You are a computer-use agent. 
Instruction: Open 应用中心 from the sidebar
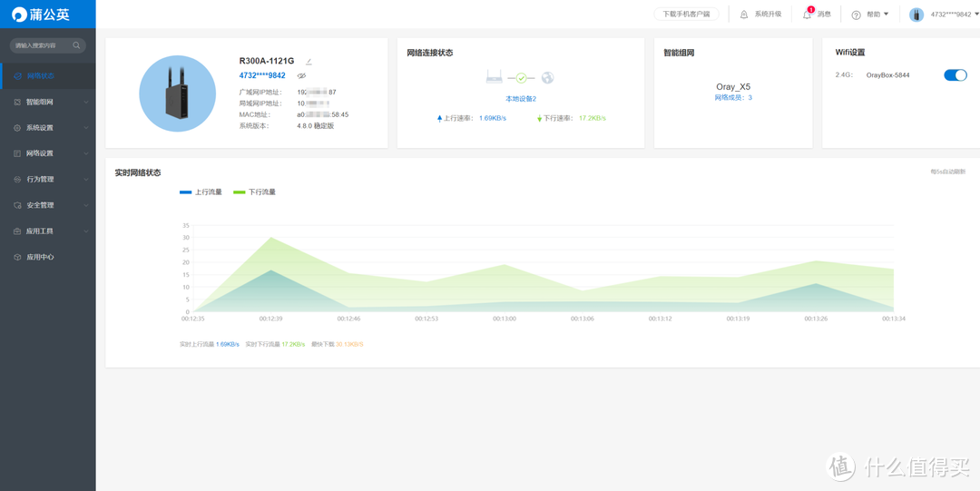coord(41,257)
